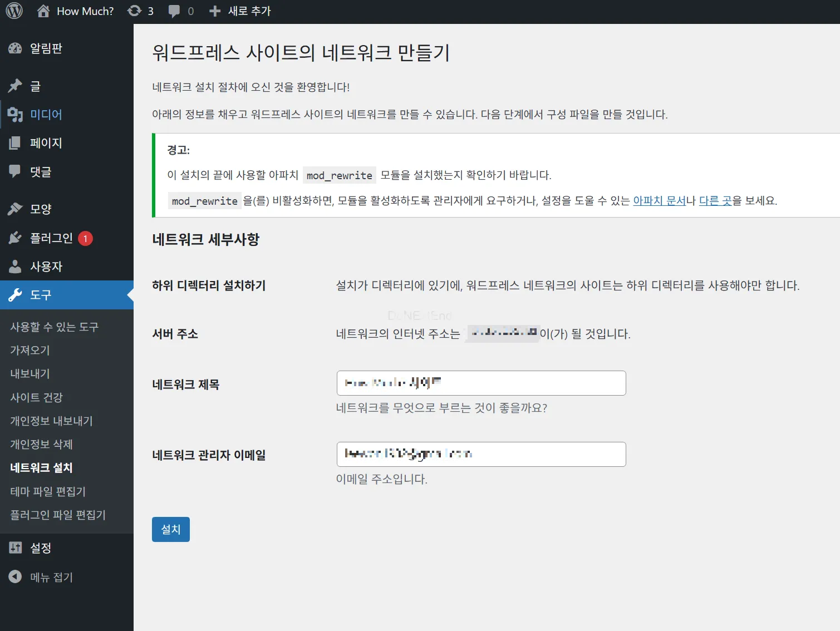
Task: Click inside the 네트워크 제목 field
Action: (x=480, y=383)
